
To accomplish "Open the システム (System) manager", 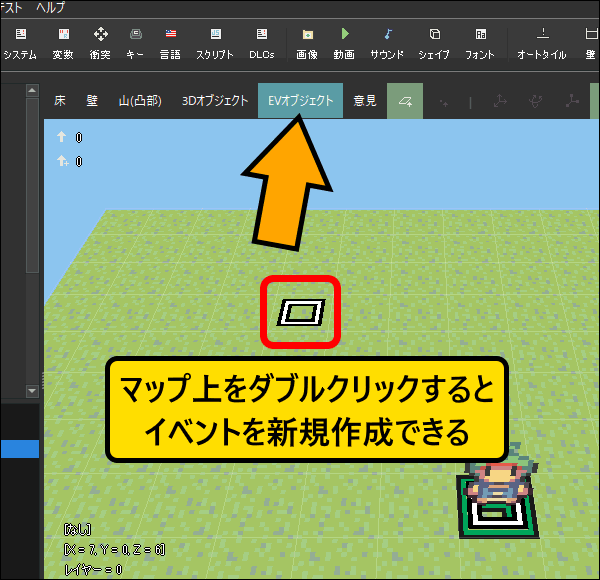I will [x=19, y=43].
